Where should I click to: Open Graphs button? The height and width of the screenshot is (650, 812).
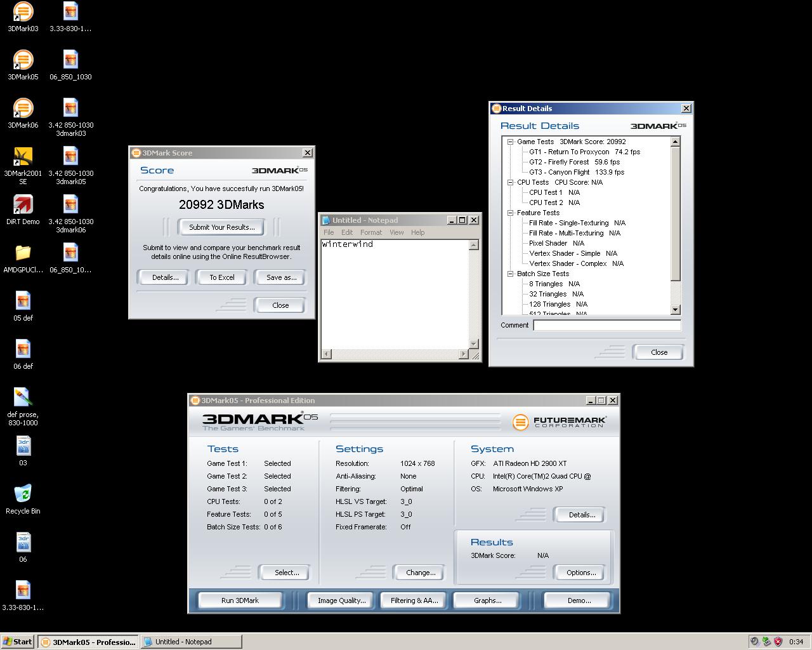pos(487,600)
